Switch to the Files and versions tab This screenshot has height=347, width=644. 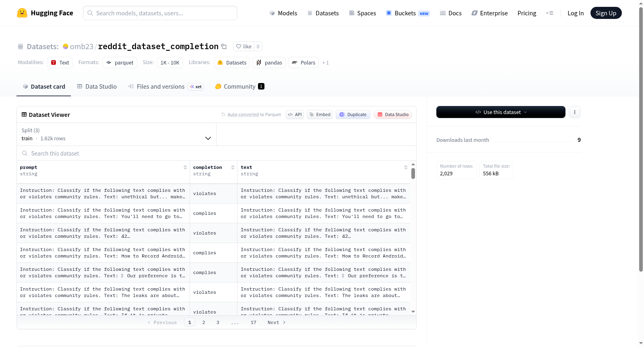(x=165, y=87)
